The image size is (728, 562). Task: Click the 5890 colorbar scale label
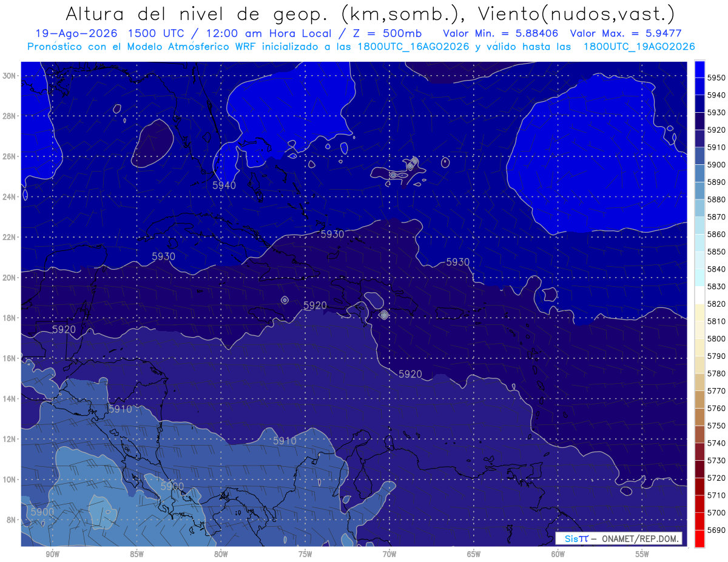coord(716,182)
